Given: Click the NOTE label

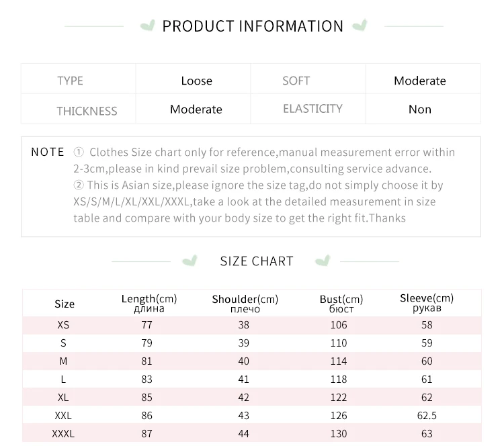Looking at the screenshot, I should (x=48, y=152).
